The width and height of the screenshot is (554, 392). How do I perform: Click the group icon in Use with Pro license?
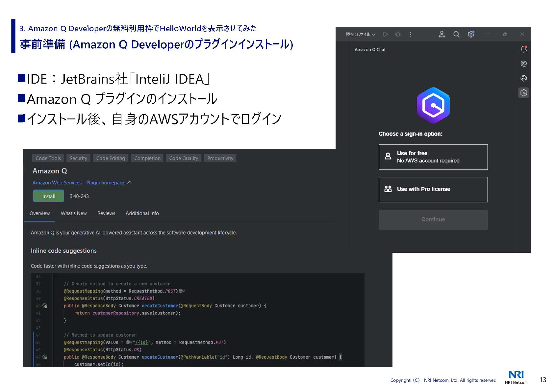388,189
